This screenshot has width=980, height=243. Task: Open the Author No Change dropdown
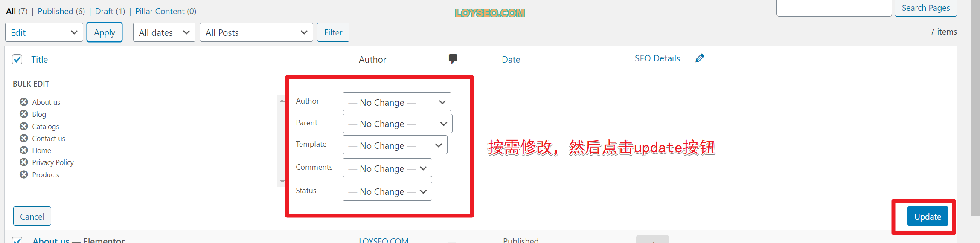[397, 102]
